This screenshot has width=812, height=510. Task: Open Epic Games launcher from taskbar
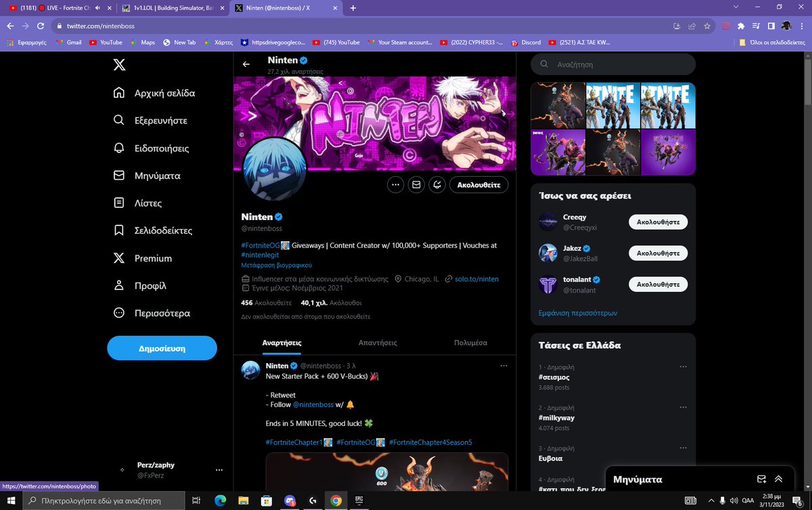359,501
